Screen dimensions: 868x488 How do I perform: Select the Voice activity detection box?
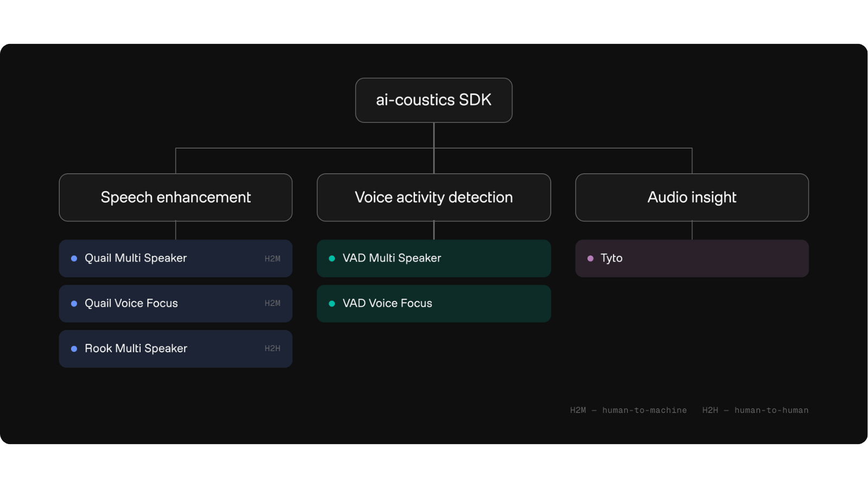[434, 197]
